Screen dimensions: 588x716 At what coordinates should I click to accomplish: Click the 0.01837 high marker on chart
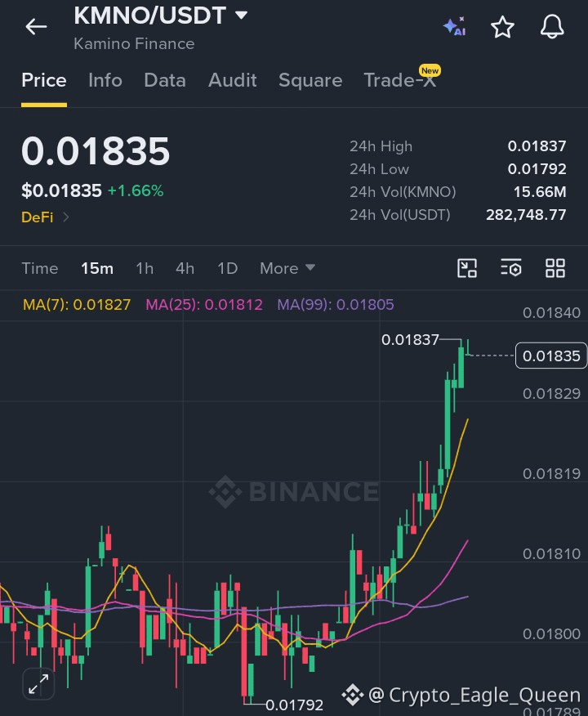click(x=410, y=340)
